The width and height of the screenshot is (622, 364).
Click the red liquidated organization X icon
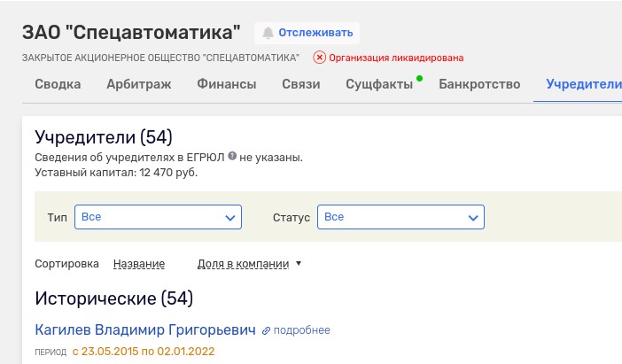pos(320,58)
